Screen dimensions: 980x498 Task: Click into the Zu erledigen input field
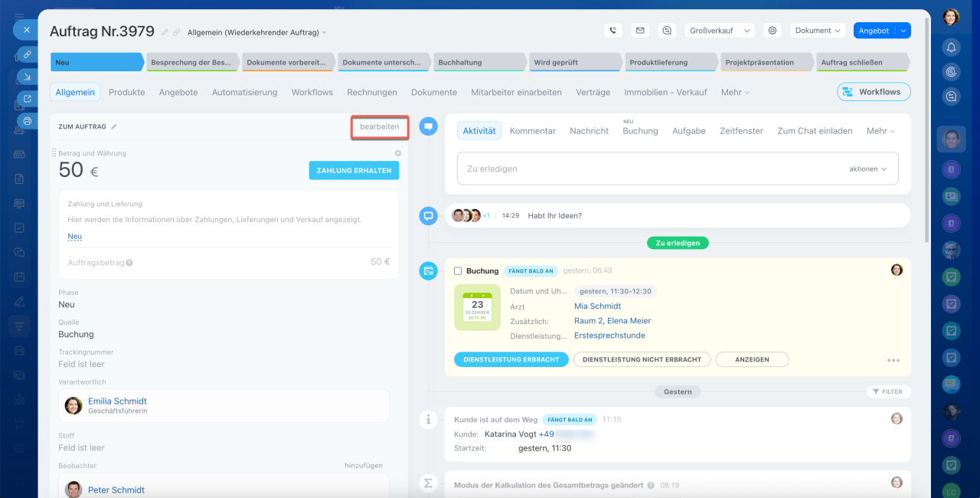coord(643,169)
